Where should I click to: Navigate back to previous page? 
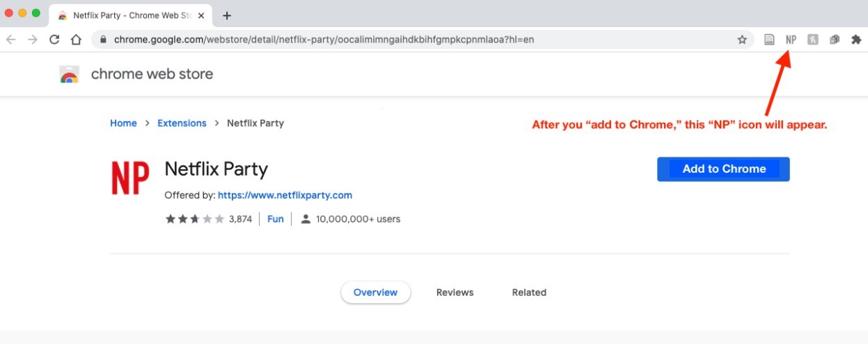[x=11, y=40]
